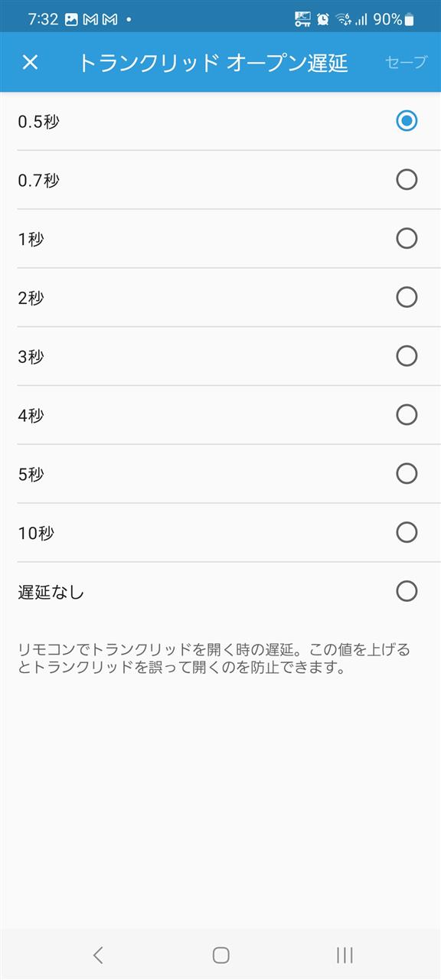Pick the 4秒 radio option
The height and width of the screenshot is (980, 441).
[x=407, y=414]
